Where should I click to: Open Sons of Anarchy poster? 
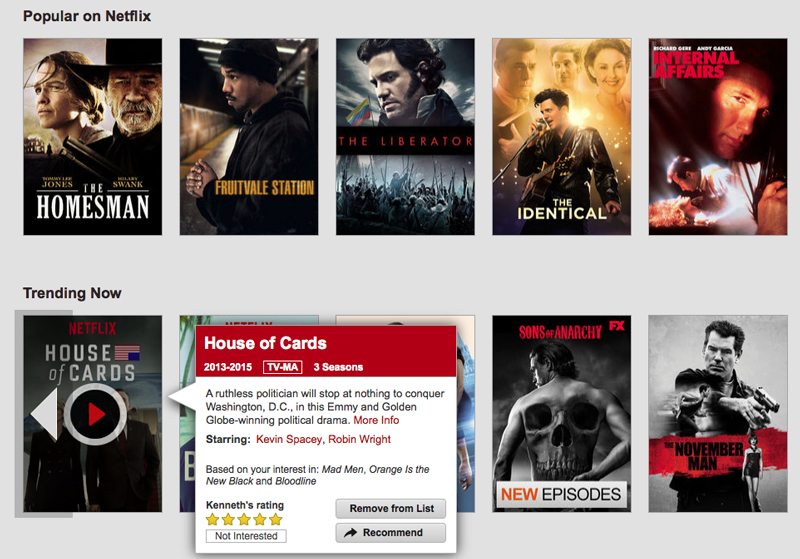click(562, 414)
